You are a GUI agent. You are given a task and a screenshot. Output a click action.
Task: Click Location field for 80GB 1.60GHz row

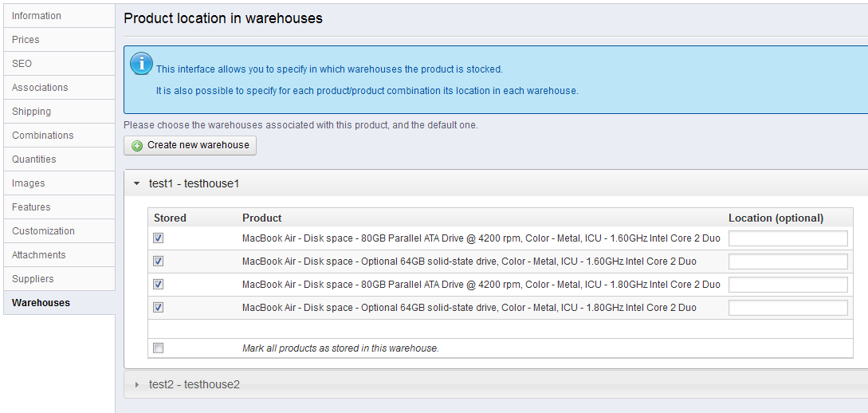coord(787,238)
